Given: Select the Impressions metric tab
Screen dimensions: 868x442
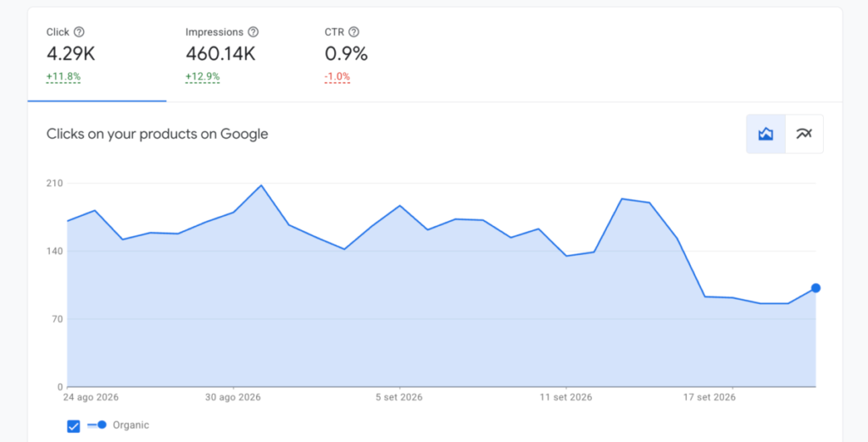Looking at the screenshot, I should pos(236,55).
